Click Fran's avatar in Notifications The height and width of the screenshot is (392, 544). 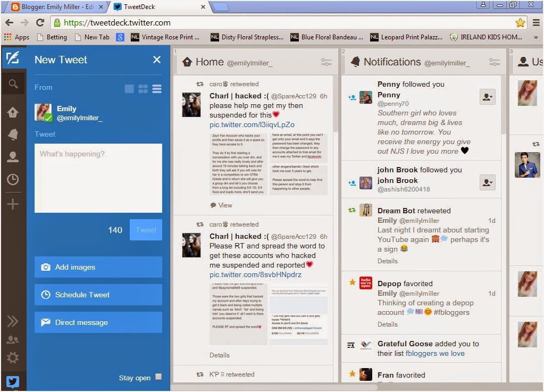pos(366,374)
